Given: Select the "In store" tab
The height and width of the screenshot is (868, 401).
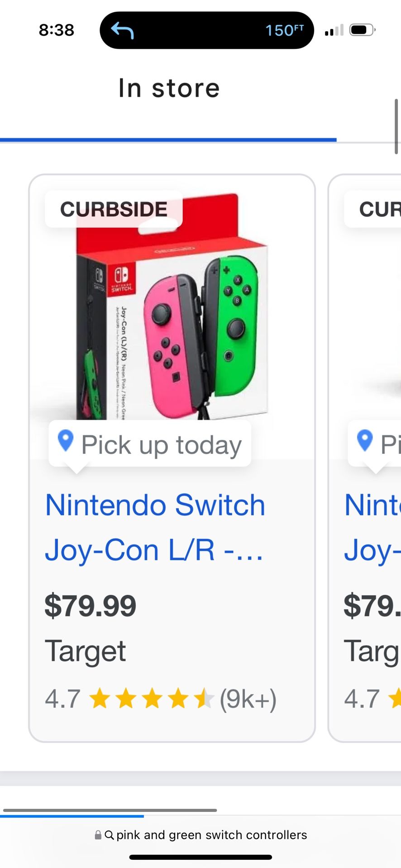Looking at the screenshot, I should pyautogui.click(x=169, y=88).
